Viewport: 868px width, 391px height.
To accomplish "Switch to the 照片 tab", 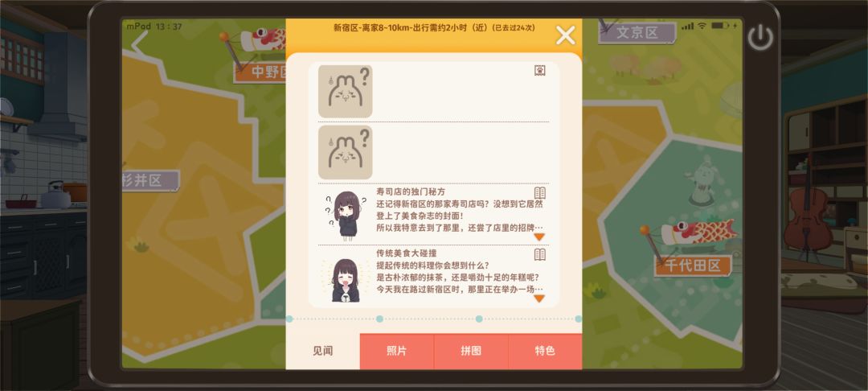I will pyautogui.click(x=396, y=351).
